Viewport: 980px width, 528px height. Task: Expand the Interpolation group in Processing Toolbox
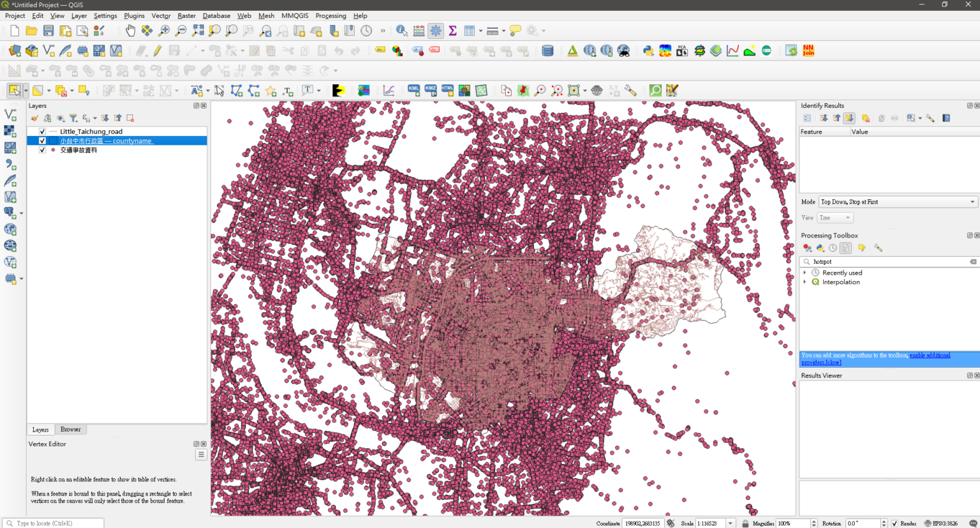tap(805, 282)
